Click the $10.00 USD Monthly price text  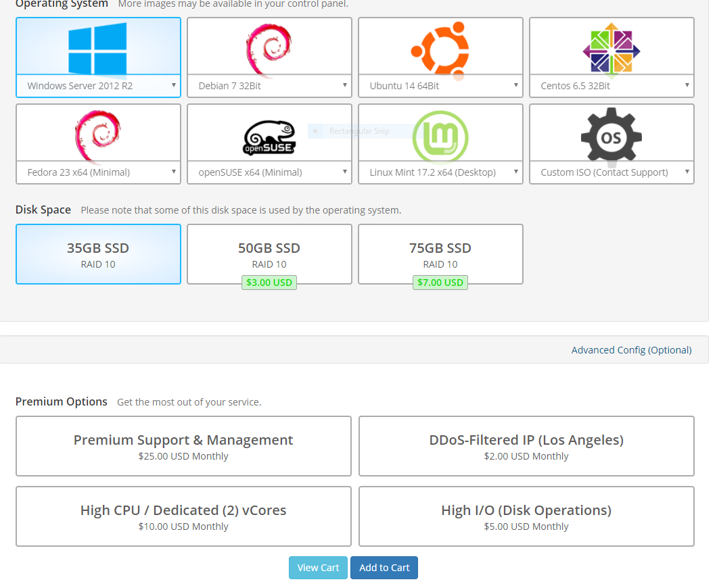(x=183, y=526)
